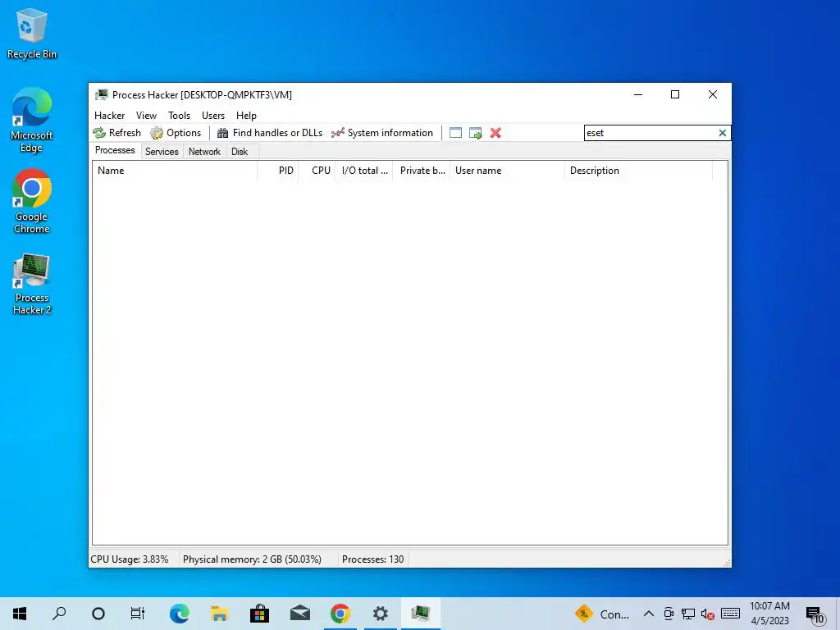The image size is (840, 630).
Task: Open File Explorer from taskbar
Action: (219, 614)
